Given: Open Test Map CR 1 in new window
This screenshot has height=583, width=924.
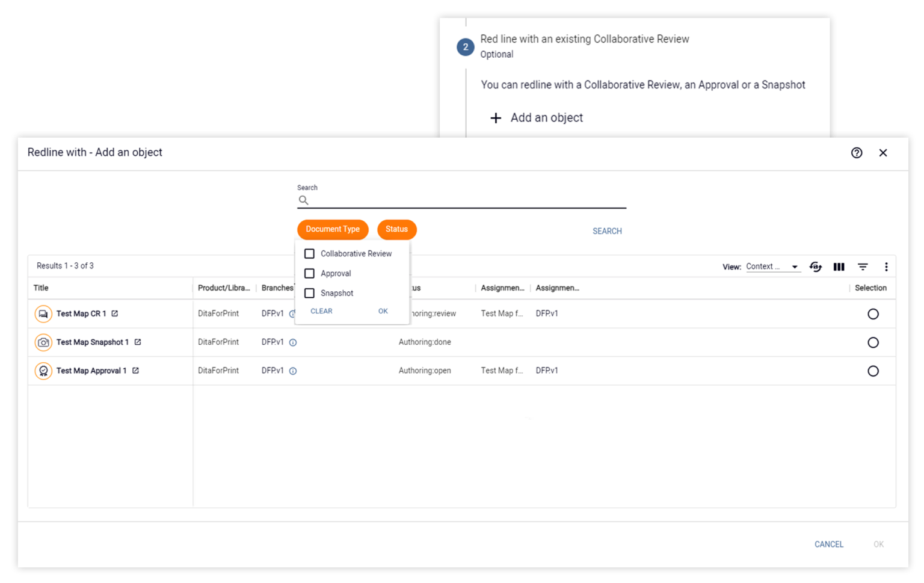Looking at the screenshot, I should point(115,313).
